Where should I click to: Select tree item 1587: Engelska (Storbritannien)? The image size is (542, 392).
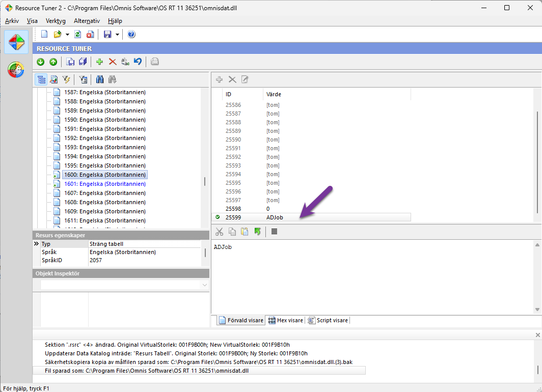pos(105,92)
